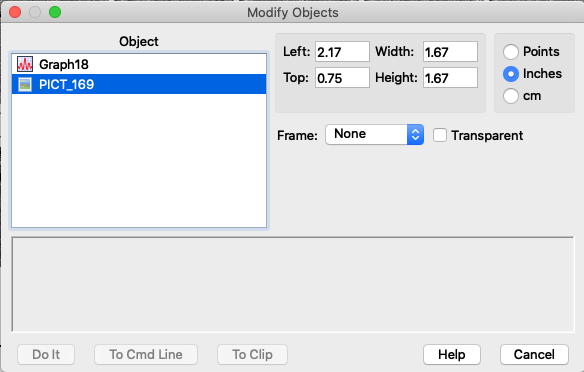Screen dimensions: 584x372
Task: Click into the Top position field
Action: pos(342,78)
